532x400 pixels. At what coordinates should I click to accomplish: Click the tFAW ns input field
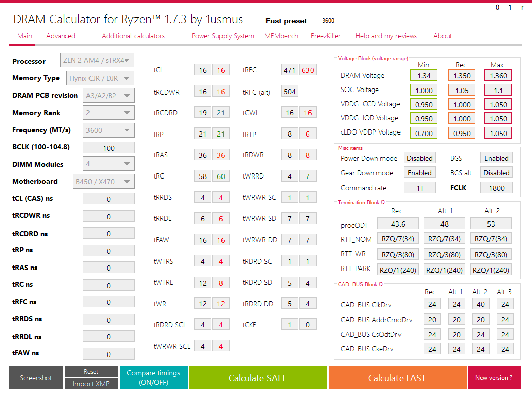pyautogui.click(x=109, y=354)
